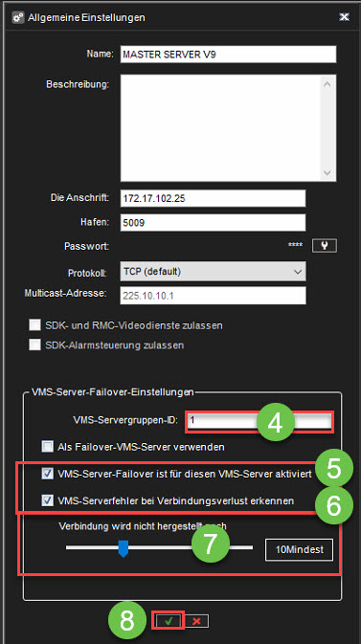Click the description box scroll up arrow
The width and height of the screenshot is (361, 644).
click(327, 84)
